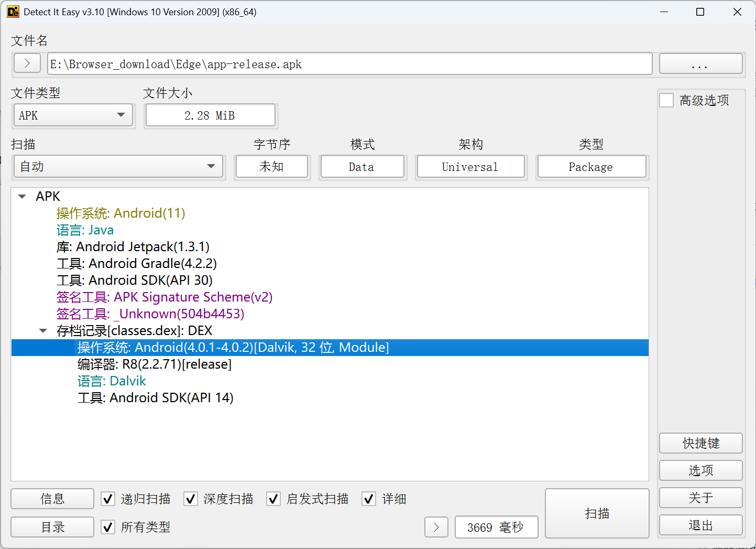This screenshot has width=756, height=549.
Task: Maximize the Detect It Easy window
Action: (x=700, y=12)
